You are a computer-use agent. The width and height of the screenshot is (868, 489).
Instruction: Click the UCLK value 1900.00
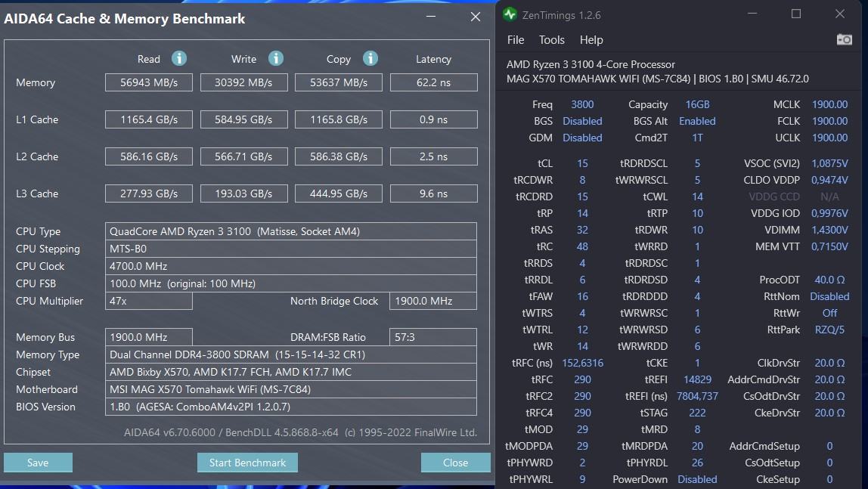click(x=829, y=138)
